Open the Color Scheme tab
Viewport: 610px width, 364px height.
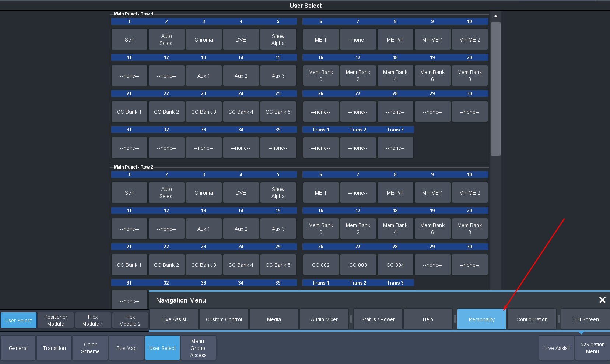(90, 348)
